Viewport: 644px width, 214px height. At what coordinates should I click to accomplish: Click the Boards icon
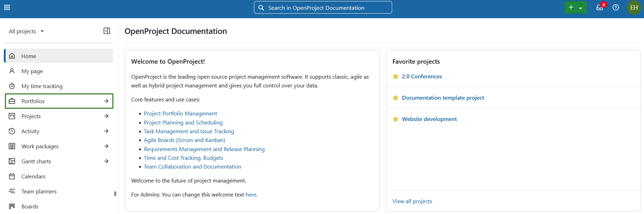[12, 206]
